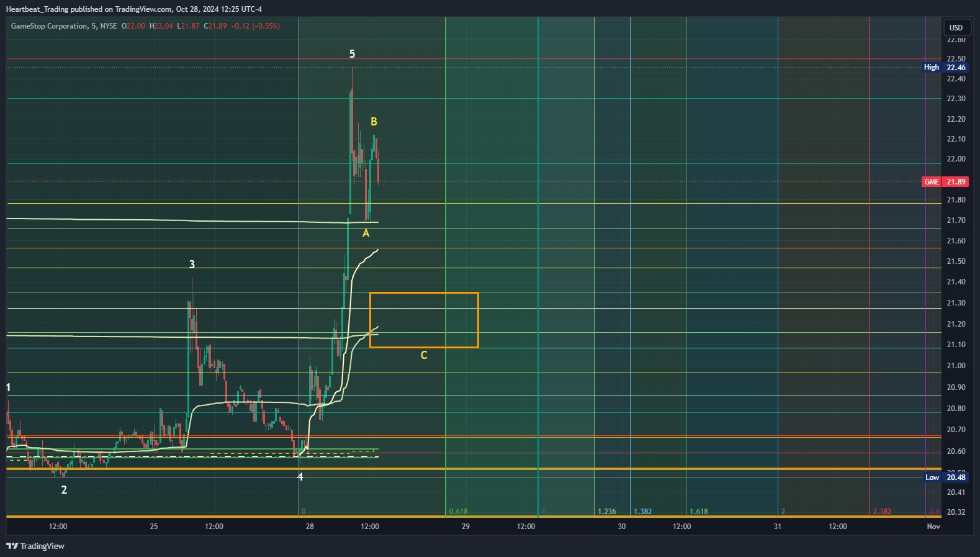This screenshot has width=980, height=557.
Task: Click the 2.382 Fibonacci time zone label
Action: (882, 512)
